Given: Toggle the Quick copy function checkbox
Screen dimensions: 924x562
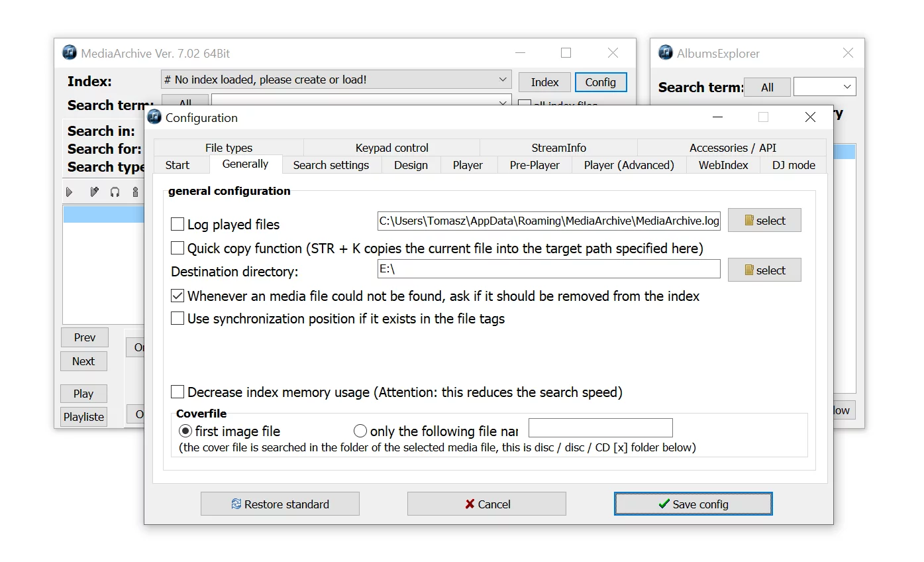Looking at the screenshot, I should pos(178,248).
